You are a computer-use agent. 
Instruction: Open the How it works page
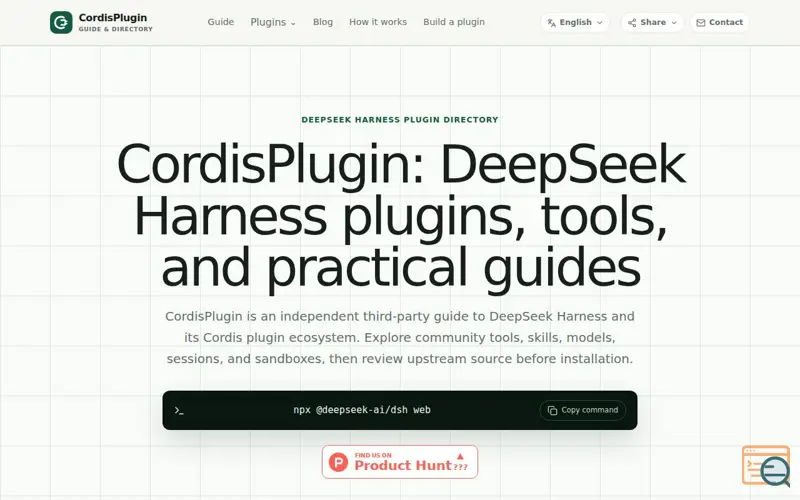378,22
